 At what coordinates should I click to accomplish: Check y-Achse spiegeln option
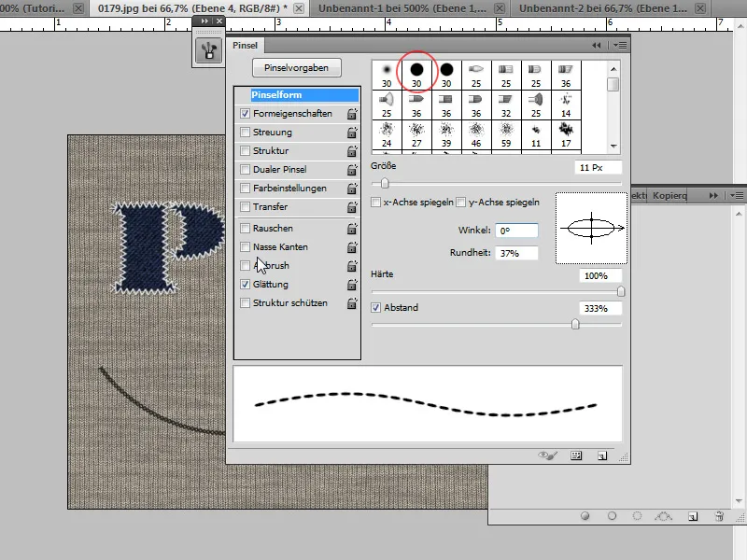point(460,203)
